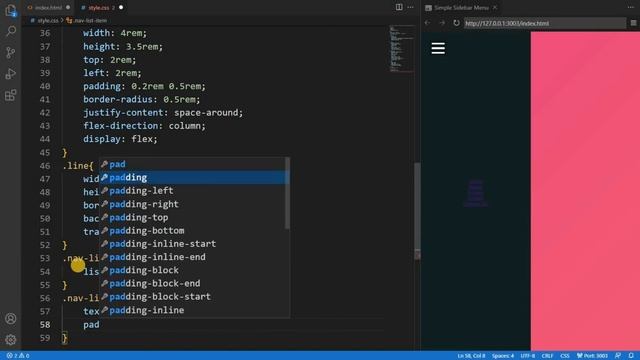
Task: Click CRLF end of line setting
Action: tap(547, 356)
